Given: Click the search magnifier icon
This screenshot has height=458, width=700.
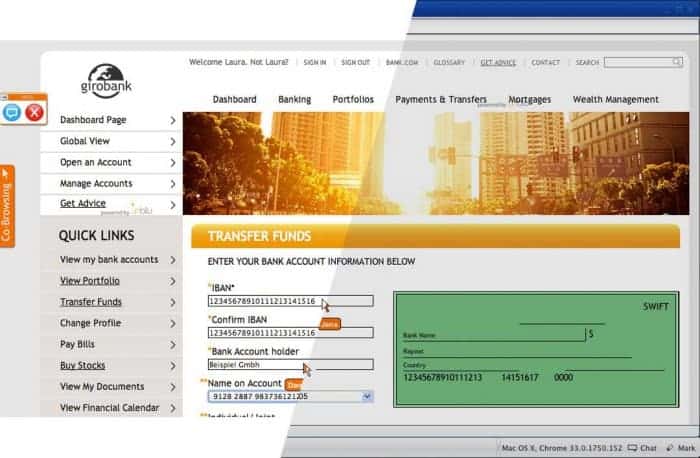Looking at the screenshot, I should click(677, 62).
